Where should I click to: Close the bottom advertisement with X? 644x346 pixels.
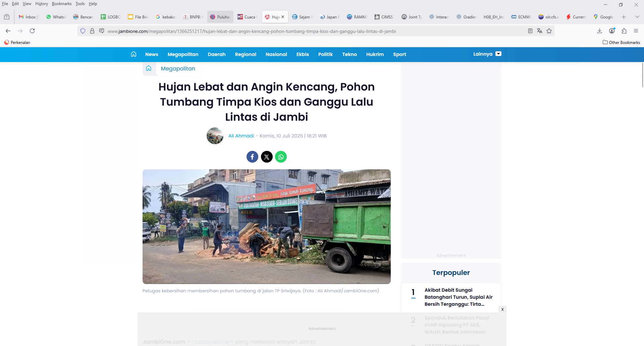(502, 309)
